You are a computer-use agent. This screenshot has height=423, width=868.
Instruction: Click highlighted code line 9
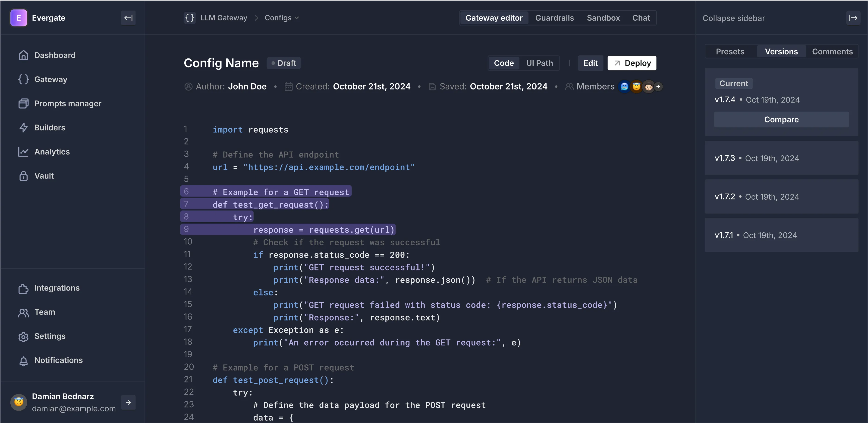(x=324, y=230)
